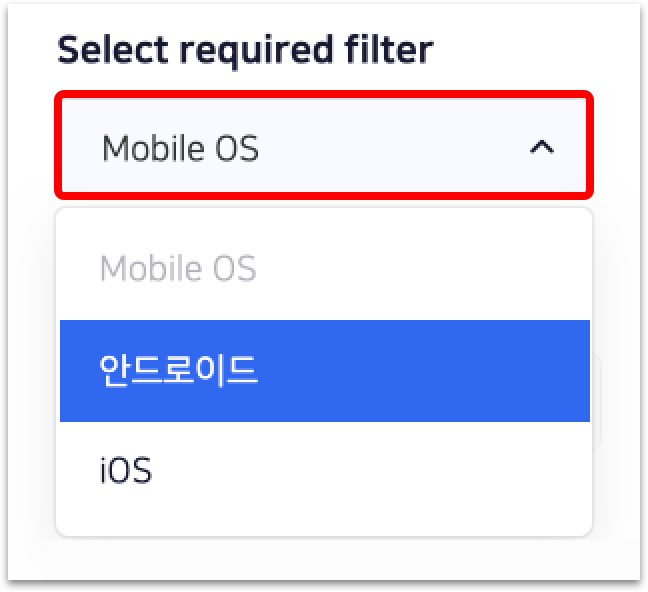Close the open options using Mobile OS header box
The image size is (648, 592).
323,146
